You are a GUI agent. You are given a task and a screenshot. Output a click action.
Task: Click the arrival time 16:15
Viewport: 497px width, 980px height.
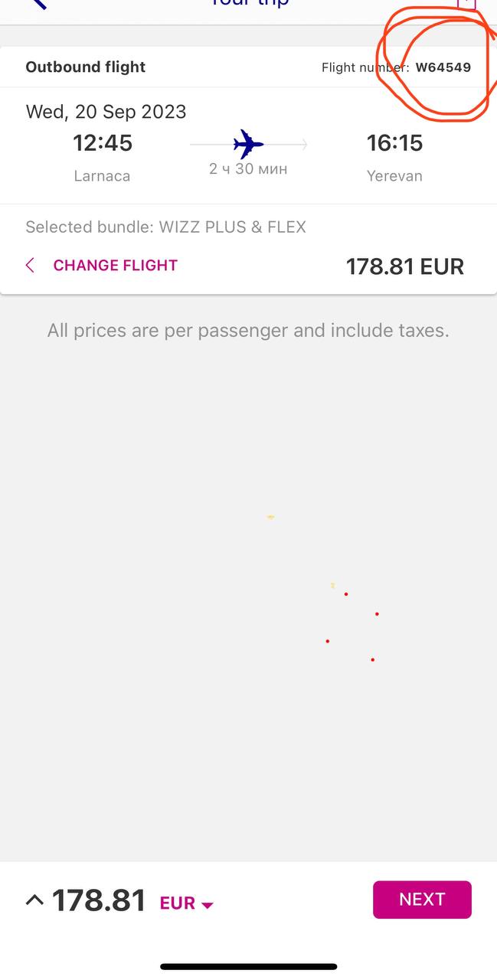click(394, 143)
